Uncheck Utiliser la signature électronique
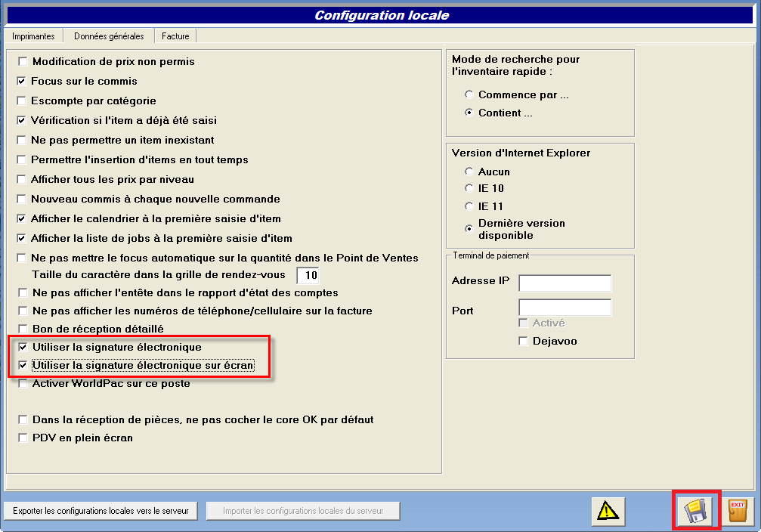 23,347
